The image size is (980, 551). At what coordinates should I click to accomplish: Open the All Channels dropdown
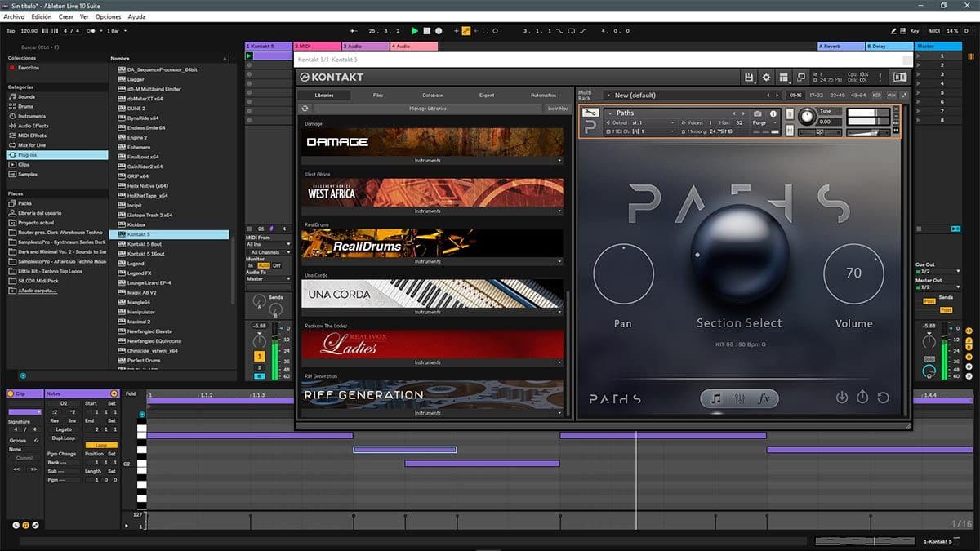[x=269, y=252]
